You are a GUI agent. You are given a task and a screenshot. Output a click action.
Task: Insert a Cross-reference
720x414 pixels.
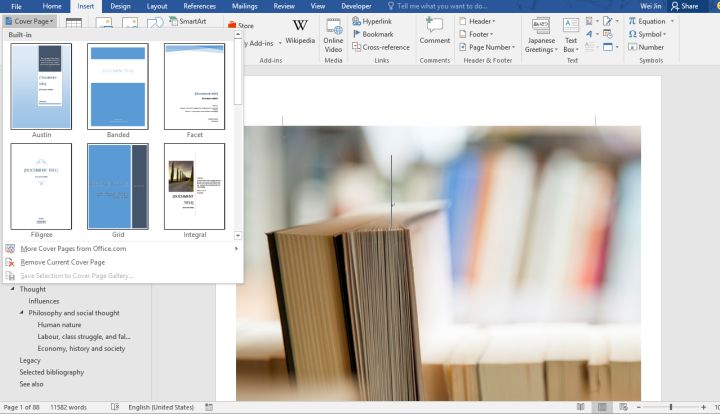point(381,47)
